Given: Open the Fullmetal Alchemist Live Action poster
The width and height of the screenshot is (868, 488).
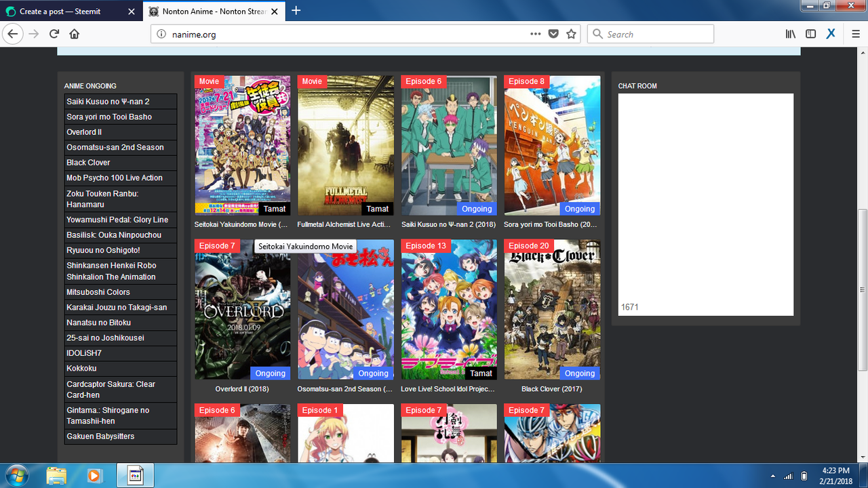Looking at the screenshot, I should point(346,146).
